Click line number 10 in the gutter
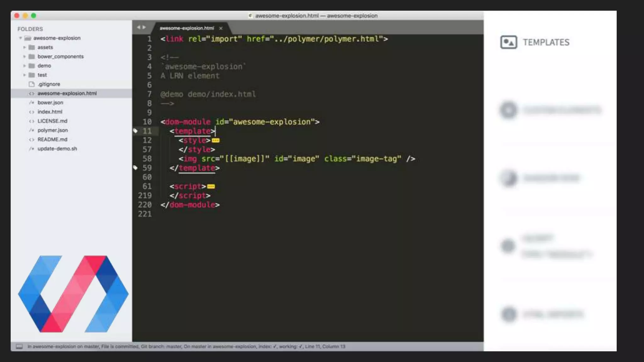This screenshot has width=644, height=362. click(147, 122)
